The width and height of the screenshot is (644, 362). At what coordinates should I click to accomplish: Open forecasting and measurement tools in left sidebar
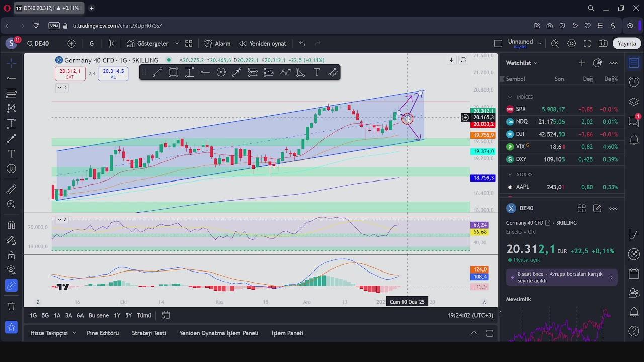coord(12,124)
